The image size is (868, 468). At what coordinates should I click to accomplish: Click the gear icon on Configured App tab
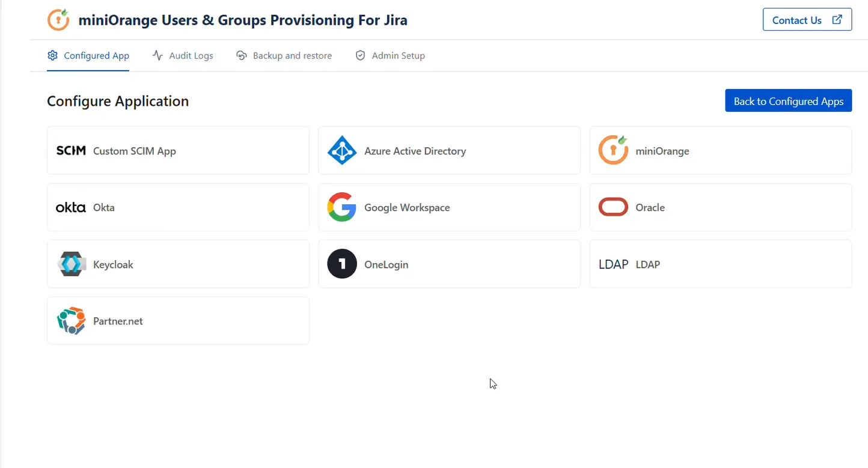click(x=52, y=55)
